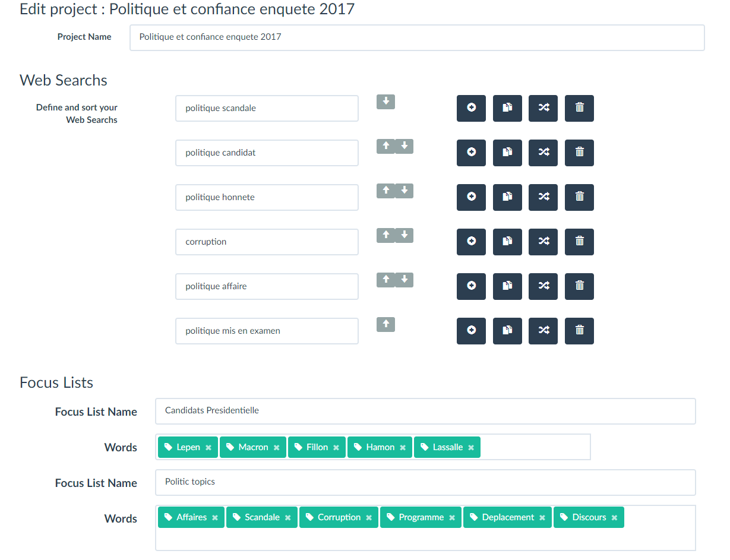Delete the Lassalle tag
Viewport: 730px width, 560px height.
471,447
